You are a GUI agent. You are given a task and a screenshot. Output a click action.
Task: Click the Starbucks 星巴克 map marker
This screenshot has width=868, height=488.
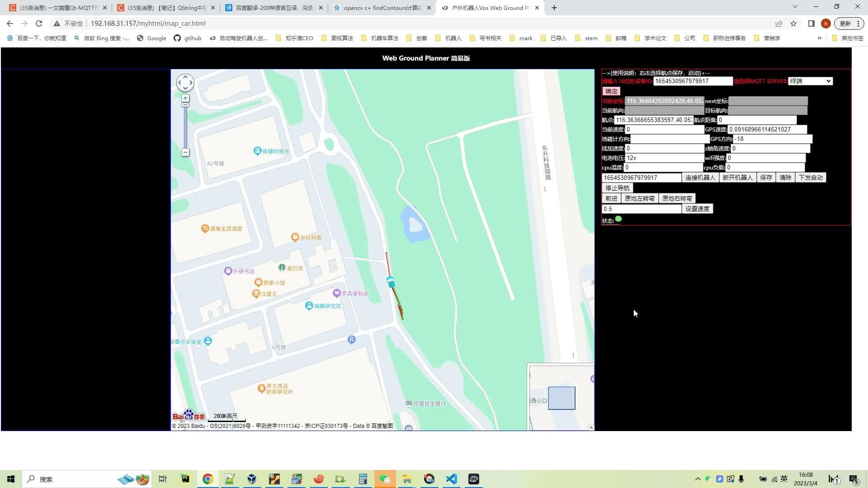(x=282, y=268)
